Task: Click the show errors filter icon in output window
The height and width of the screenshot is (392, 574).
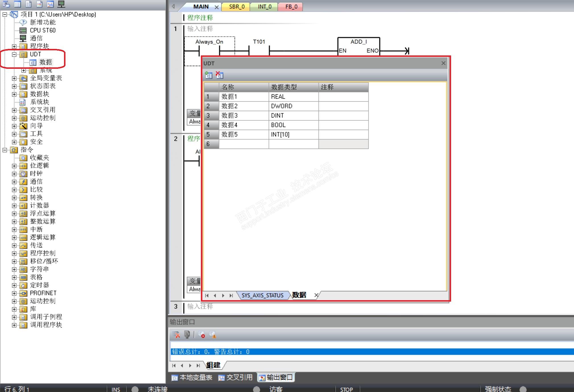Action: point(202,335)
